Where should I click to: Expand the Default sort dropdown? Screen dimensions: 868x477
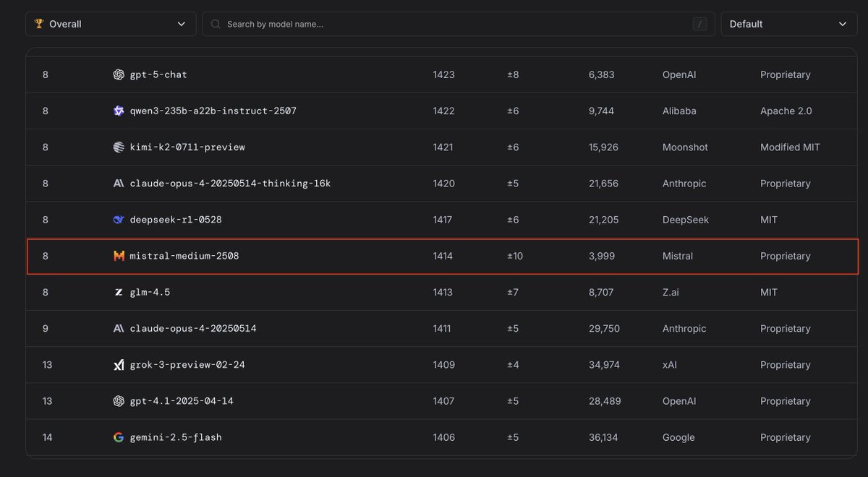tap(789, 24)
